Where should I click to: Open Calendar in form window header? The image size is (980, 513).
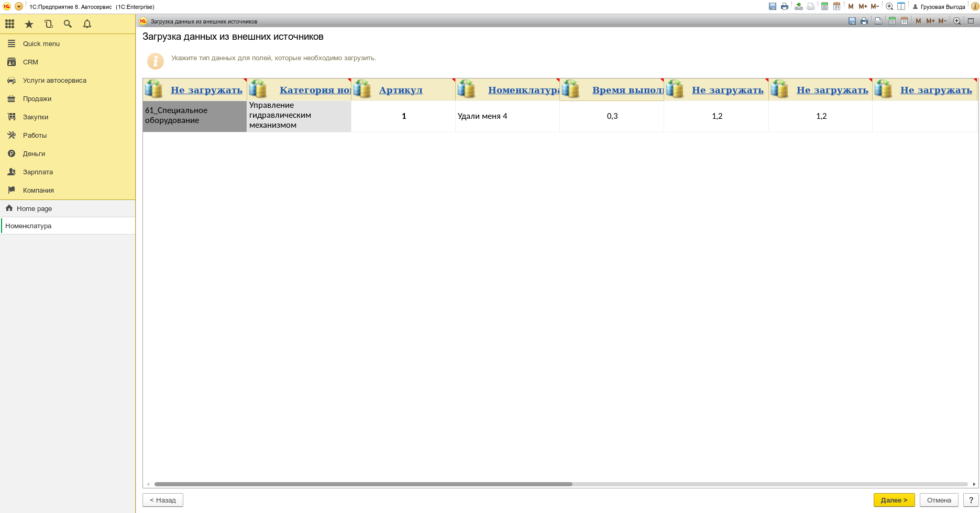(x=905, y=21)
